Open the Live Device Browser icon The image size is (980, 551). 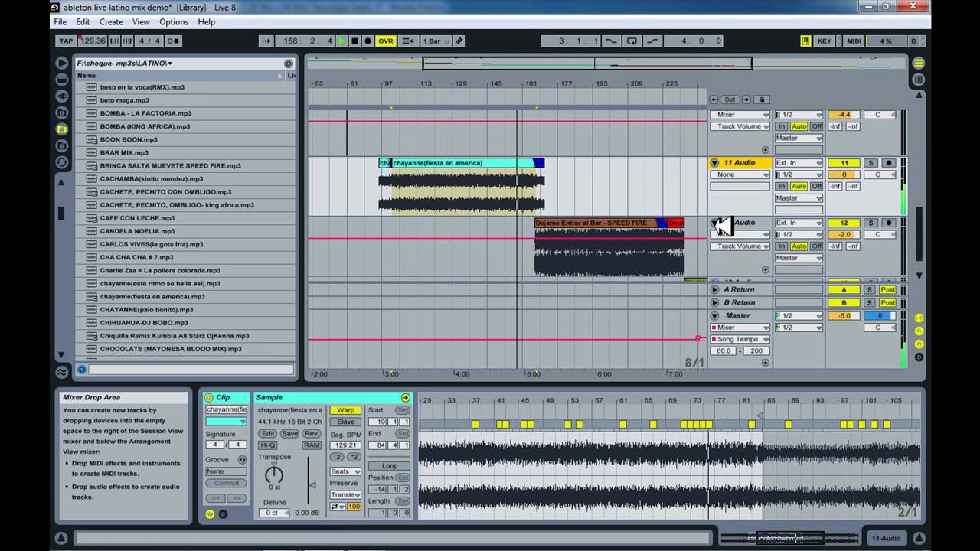(x=62, y=80)
